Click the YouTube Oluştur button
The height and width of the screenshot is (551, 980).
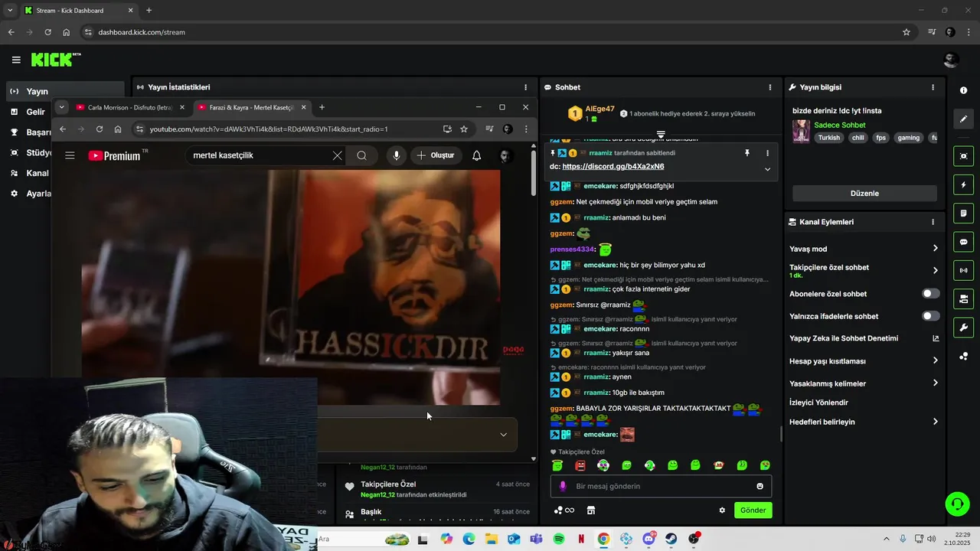(436, 155)
